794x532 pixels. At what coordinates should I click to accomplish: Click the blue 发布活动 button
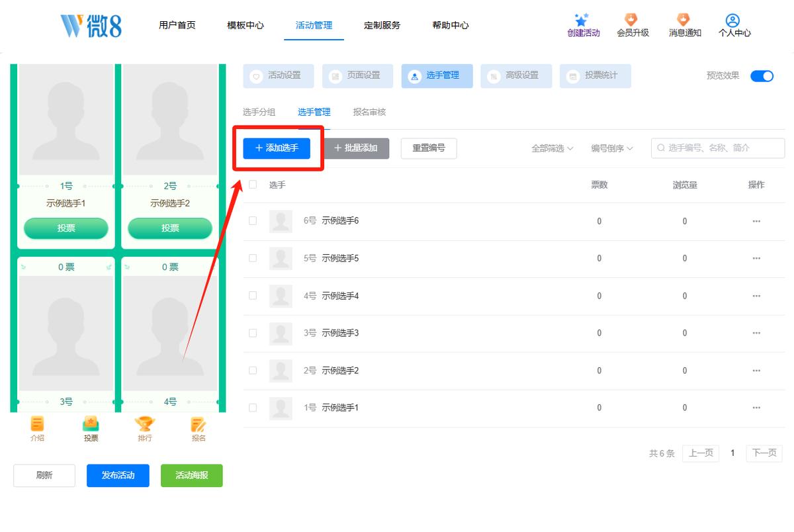pos(118,475)
